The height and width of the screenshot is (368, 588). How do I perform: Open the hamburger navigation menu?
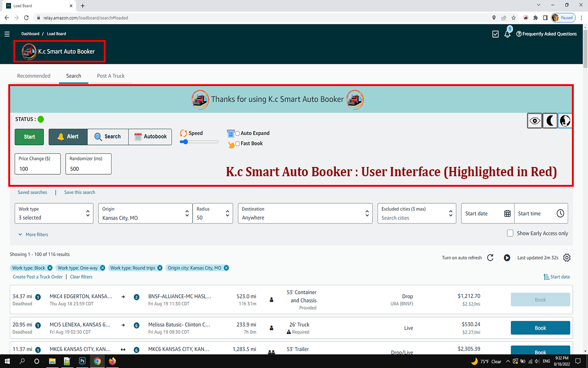pos(7,34)
